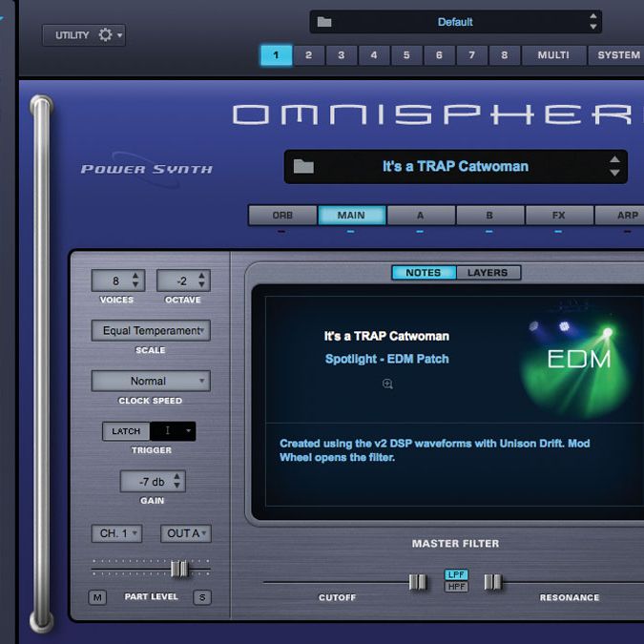Open the Equal Temperament scale dropdown
The image size is (644, 644).
tap(151, 331)
